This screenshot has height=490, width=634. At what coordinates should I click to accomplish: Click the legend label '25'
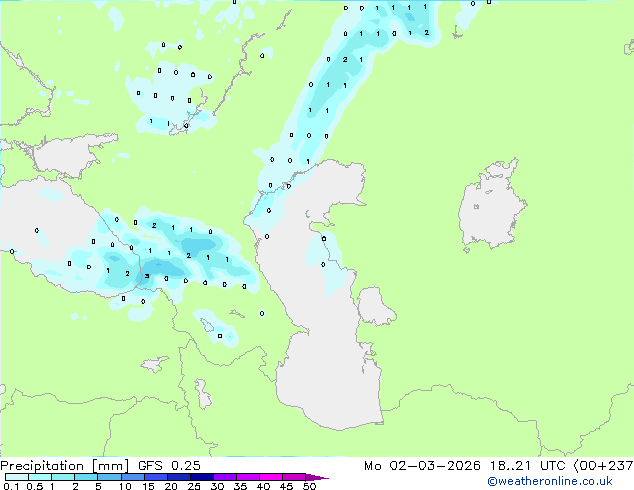[x=194, y=486]
